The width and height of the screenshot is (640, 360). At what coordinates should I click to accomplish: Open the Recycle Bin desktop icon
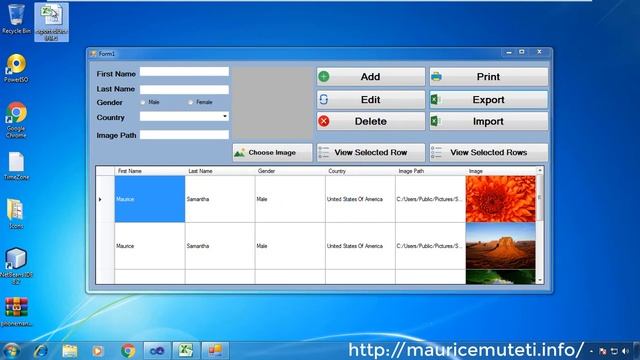(x=16, y=19)
